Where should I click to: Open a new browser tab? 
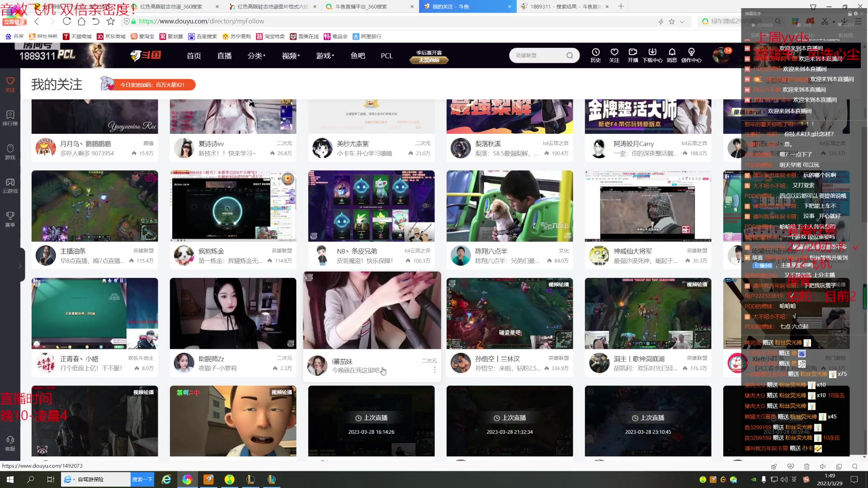621,6
